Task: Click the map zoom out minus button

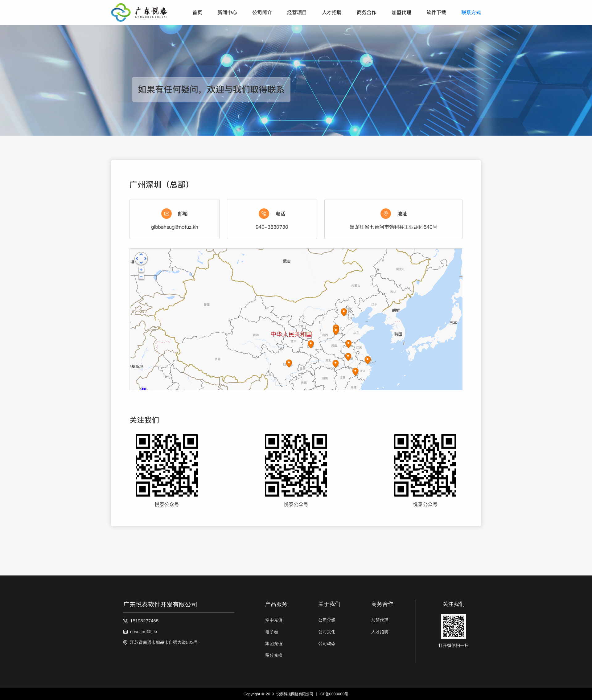Action: coord(141,277)
